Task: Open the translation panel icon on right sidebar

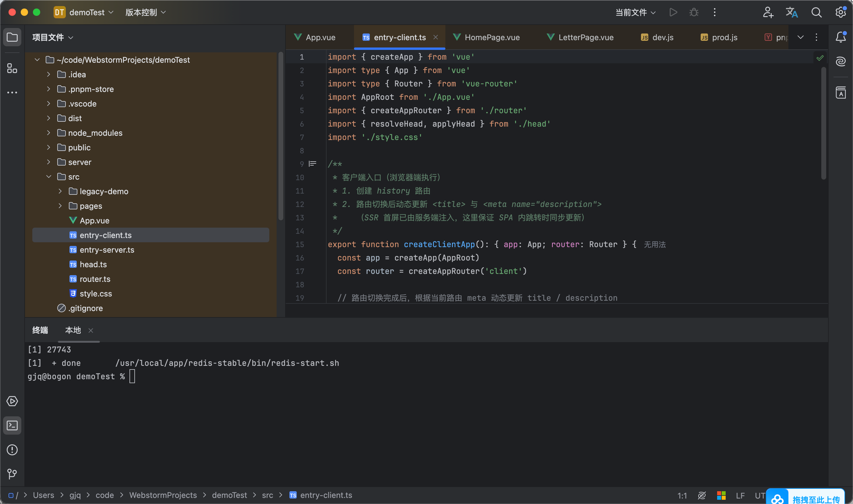Action: click(x=841, y=93)
